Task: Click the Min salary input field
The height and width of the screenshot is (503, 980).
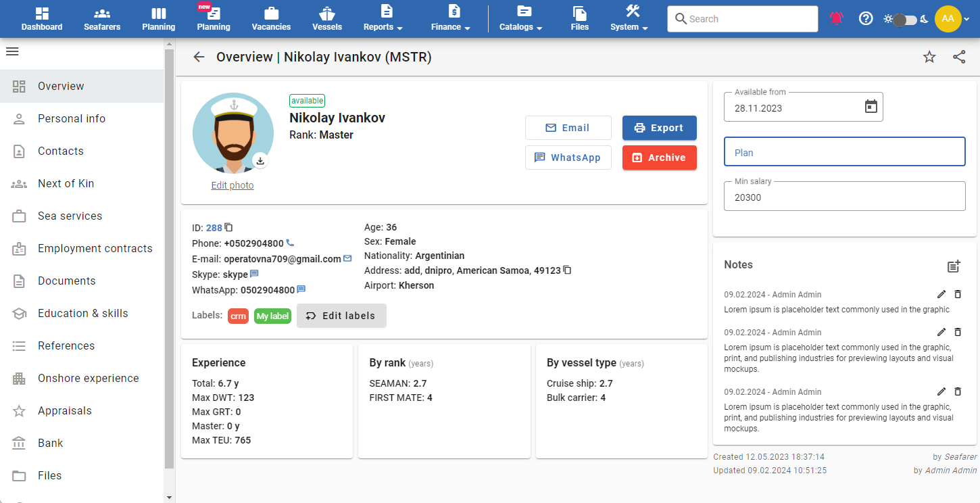Action: point(844,197)
